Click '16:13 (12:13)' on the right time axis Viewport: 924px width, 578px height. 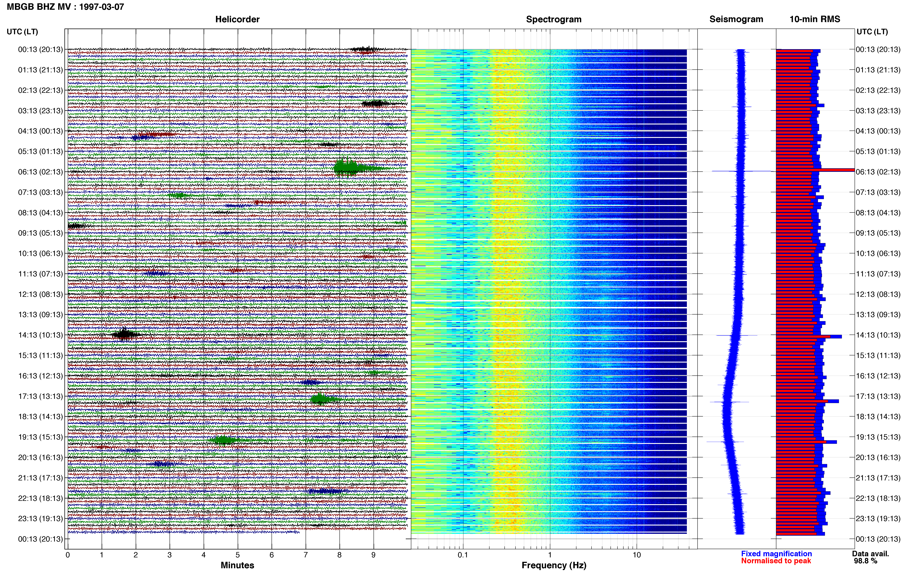coord(878,376)
